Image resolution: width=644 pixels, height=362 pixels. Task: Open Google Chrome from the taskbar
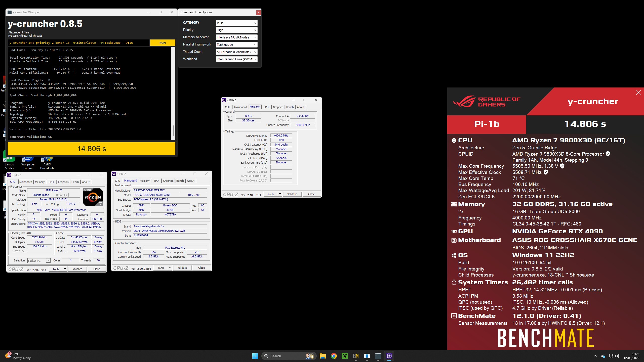coord(334,356)
